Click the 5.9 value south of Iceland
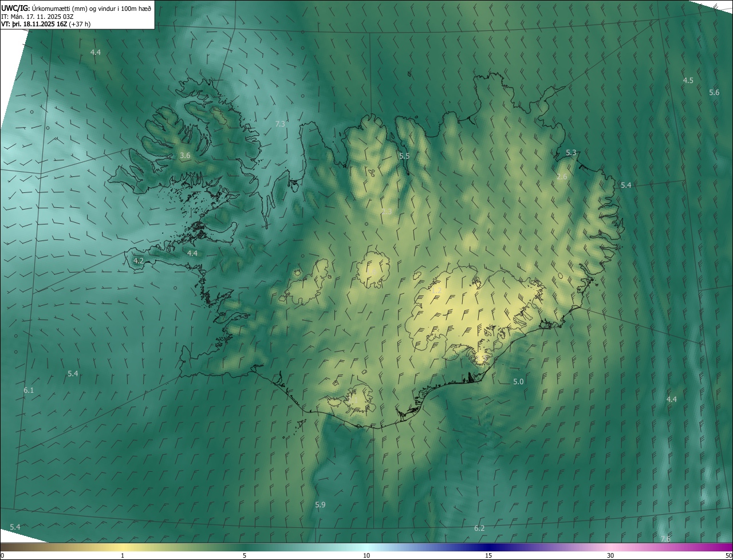This screenshot has width=733, height=560. 320,504
